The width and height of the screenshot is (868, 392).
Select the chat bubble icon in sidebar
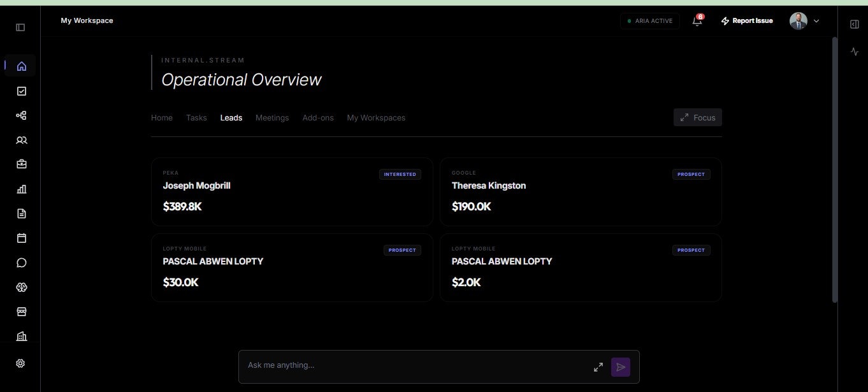pyautogui.click(x=21, y=262)
